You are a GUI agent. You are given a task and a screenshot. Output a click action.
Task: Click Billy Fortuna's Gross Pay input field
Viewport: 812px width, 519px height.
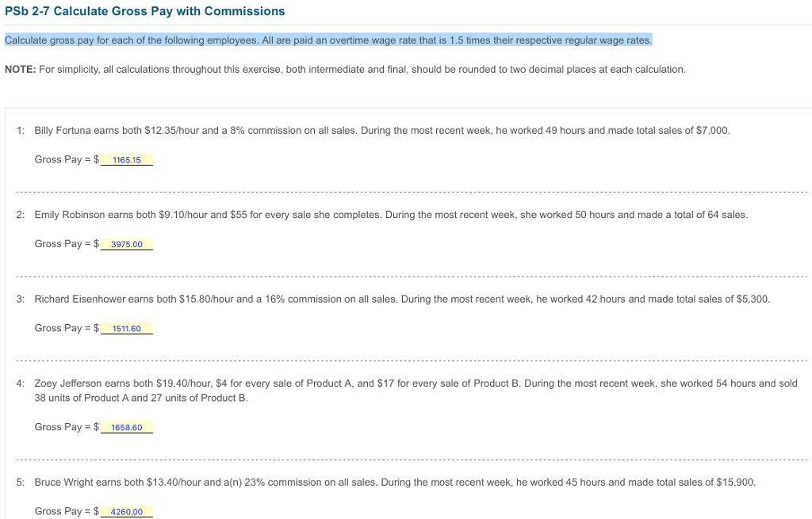click(x=126, y=159)
